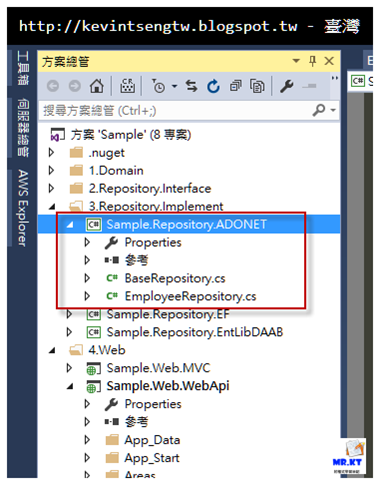The image size is (380, 485).
Task: Toggle auto-hide pin for 方案總管 panel
Action: pos(312,61)
